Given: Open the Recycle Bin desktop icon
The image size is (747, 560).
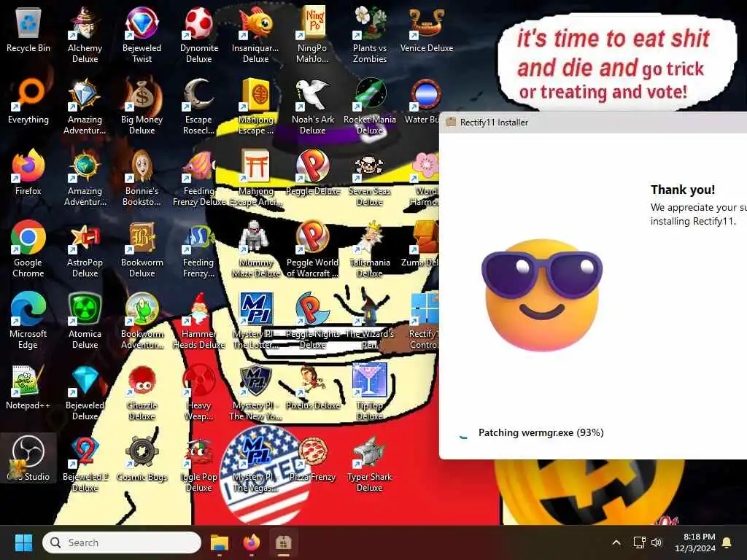Looking at the screenshot, I should 28,29.
